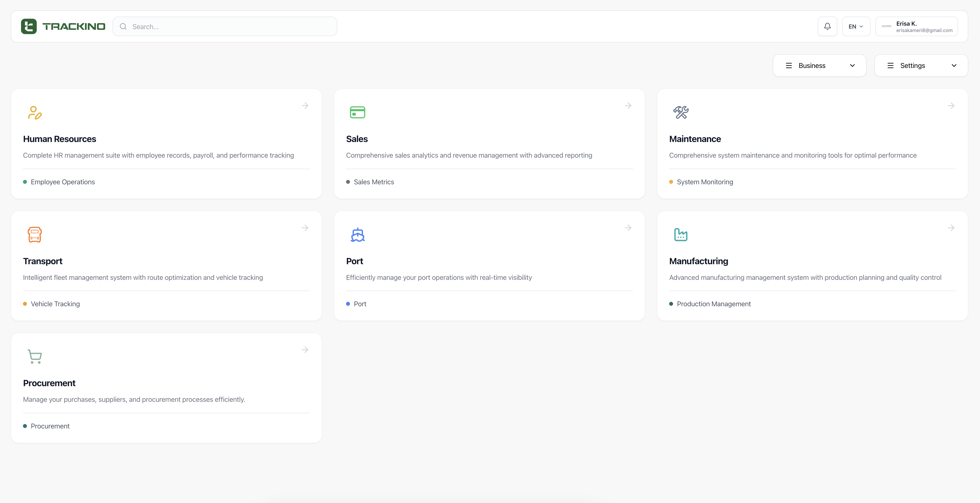Select the Procurement entry with teal dot
The height and width of the screenshot is (503, 980).
pyautogui.click(x=46, y=426)
